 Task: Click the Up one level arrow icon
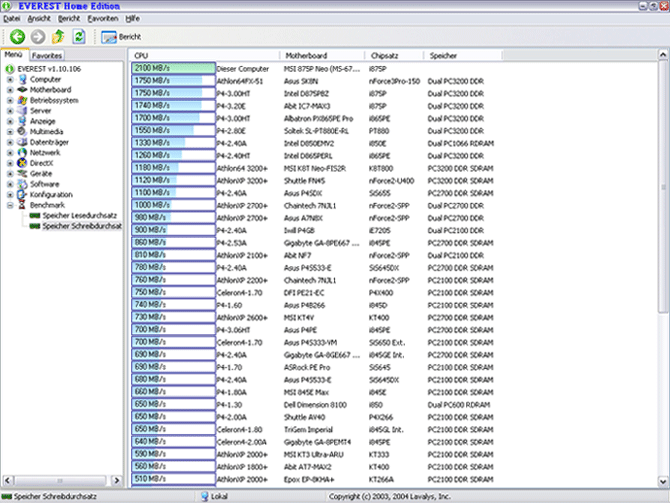tap(58, 37)
